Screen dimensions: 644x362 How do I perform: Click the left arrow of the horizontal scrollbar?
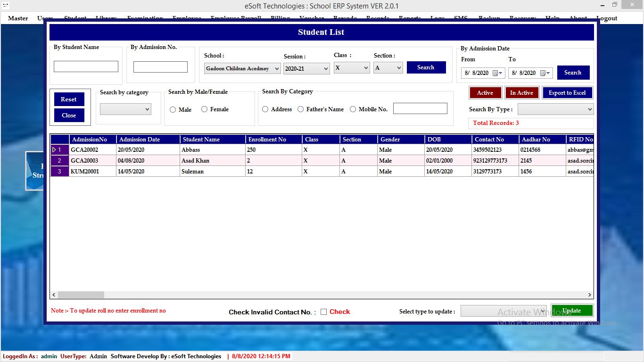(54, 295)
